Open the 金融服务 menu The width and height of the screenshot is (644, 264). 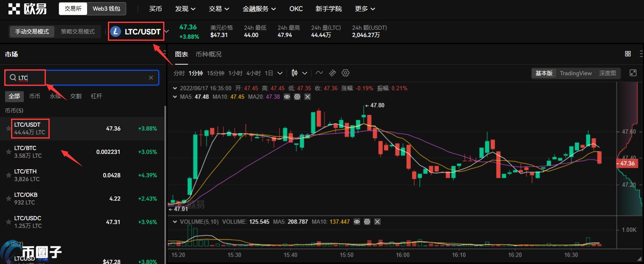click(x=259, y=9)
